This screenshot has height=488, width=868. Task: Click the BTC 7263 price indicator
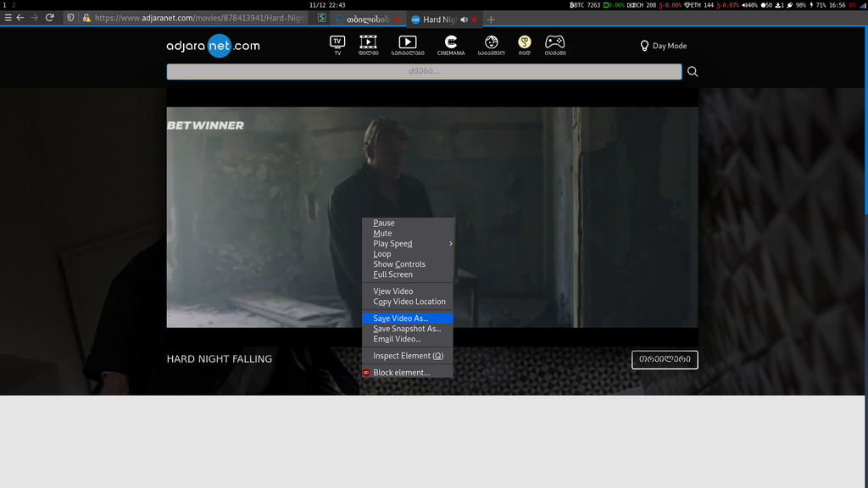click(585, 5)
